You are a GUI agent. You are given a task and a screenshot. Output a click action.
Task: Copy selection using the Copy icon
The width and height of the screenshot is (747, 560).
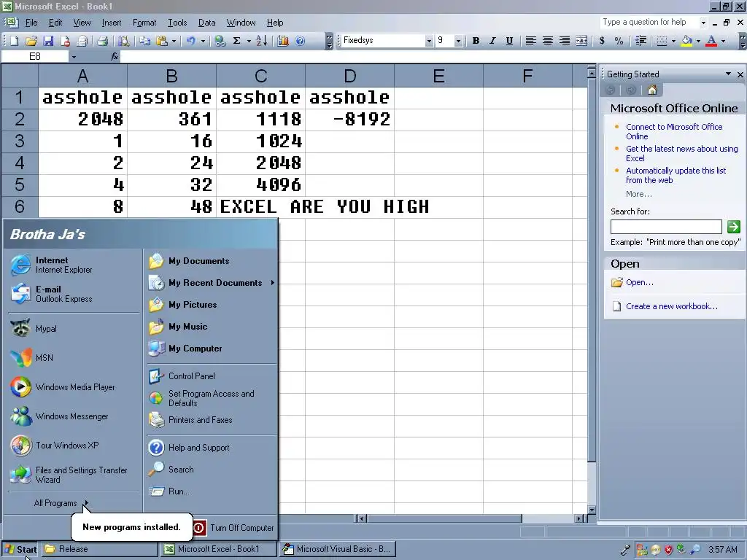pos(145,41)
